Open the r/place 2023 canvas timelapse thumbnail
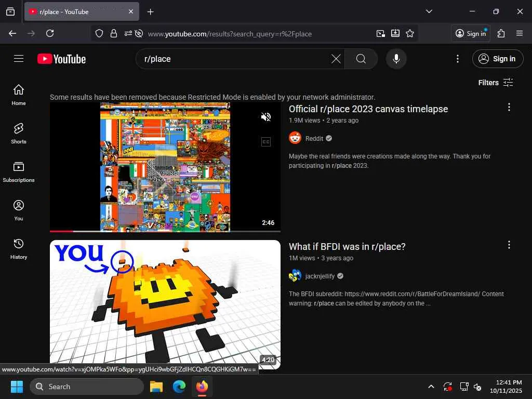 click(x=165, y=167)
